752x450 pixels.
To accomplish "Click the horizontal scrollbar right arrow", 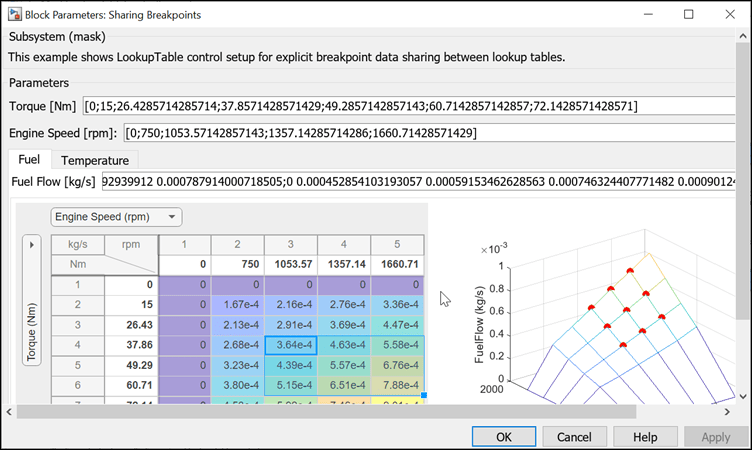I will point(727,412).
